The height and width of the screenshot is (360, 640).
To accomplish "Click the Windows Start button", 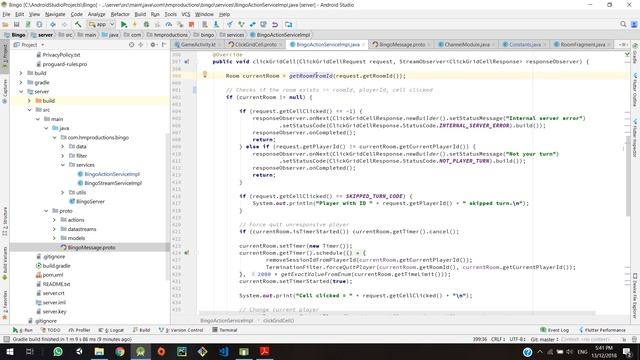I will pyautogui.click(x=9, y=351).
